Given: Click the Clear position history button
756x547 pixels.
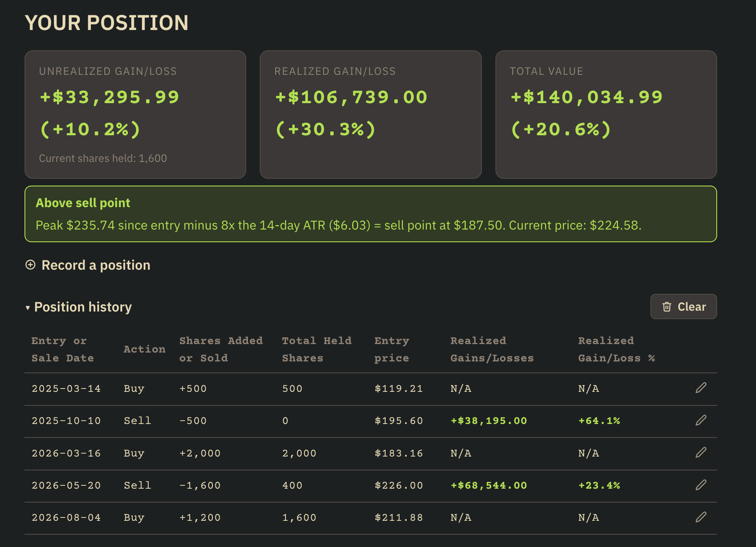Looking at the screenshot, I should click(x=683, y=306).
